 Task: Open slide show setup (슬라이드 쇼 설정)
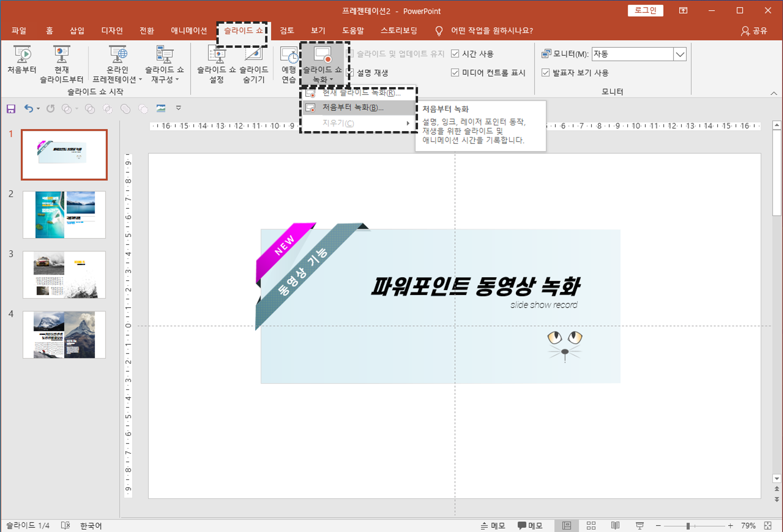(x=216, y=65)
